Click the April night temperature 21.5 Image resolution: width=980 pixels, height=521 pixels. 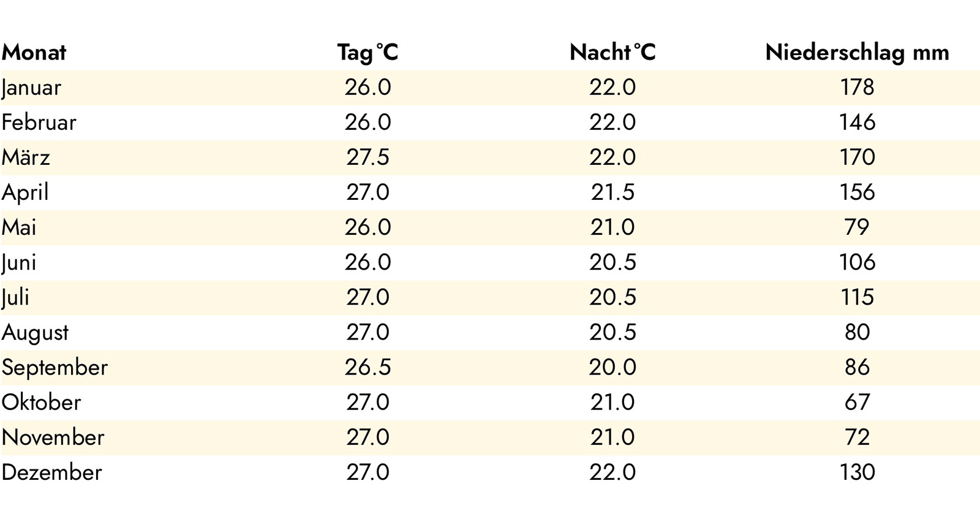click(x=612, y=192)
